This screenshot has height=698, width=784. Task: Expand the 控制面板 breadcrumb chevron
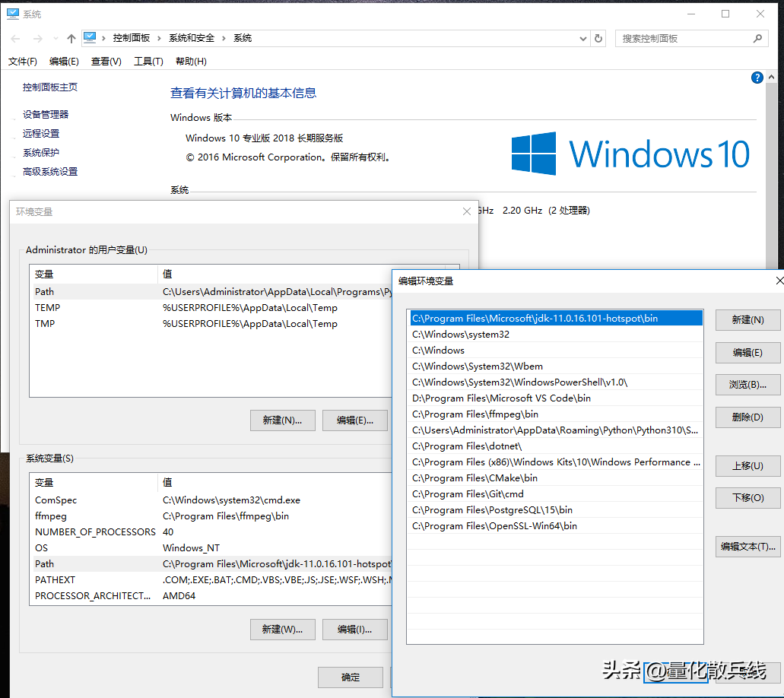click(x=160, y=38)
